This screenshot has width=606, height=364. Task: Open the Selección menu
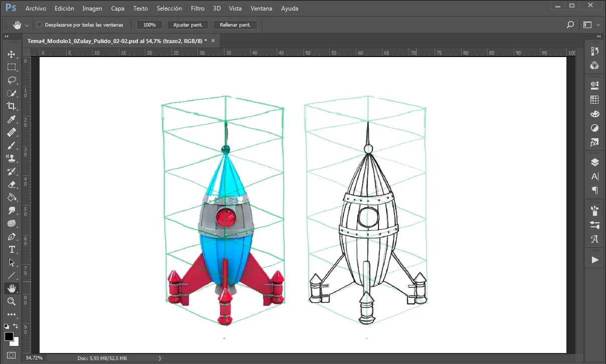(169, 9)
